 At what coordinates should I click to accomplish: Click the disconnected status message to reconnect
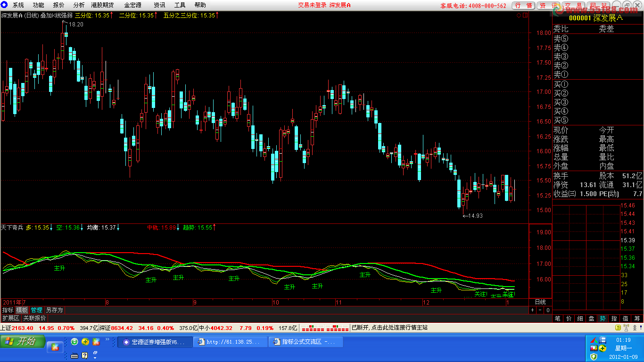pyautogui.click(x=390, y=327)
